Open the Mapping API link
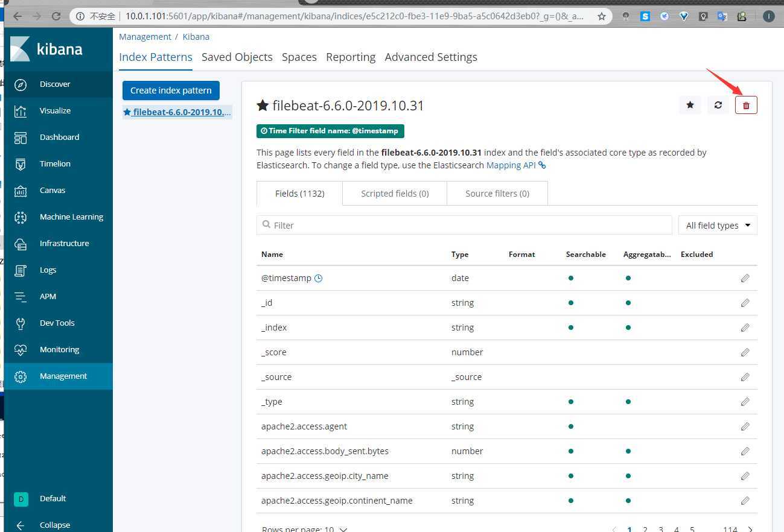Viewport: 784px width, 532px height. click(516, 165)
